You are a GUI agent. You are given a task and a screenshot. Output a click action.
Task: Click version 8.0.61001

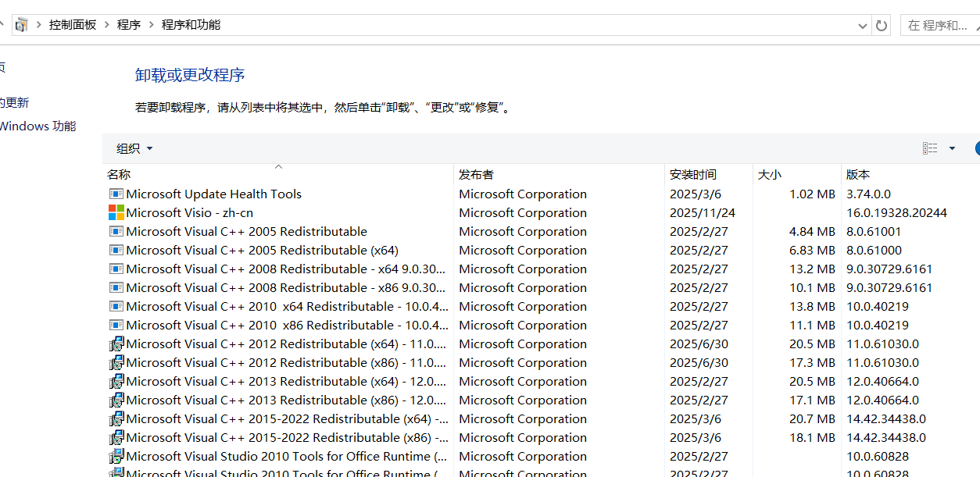[x=874, y=231]
